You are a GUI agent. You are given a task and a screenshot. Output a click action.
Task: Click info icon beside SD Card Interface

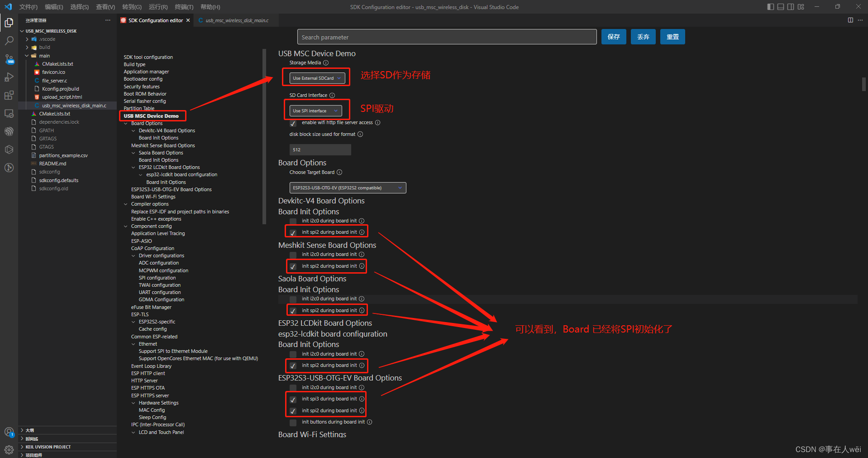point(332,96)
